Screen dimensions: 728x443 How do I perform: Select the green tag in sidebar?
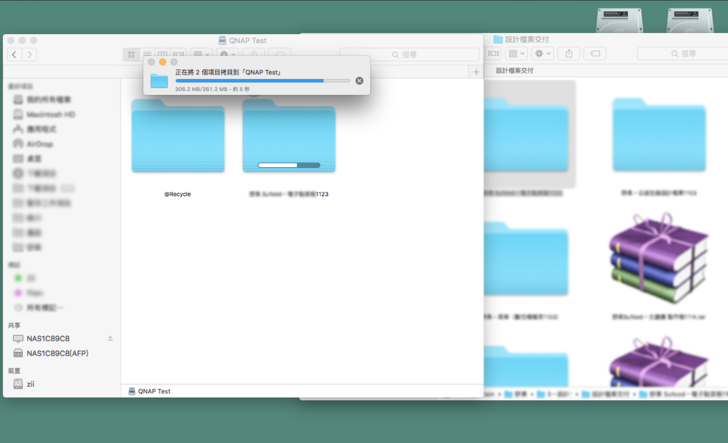18,278
